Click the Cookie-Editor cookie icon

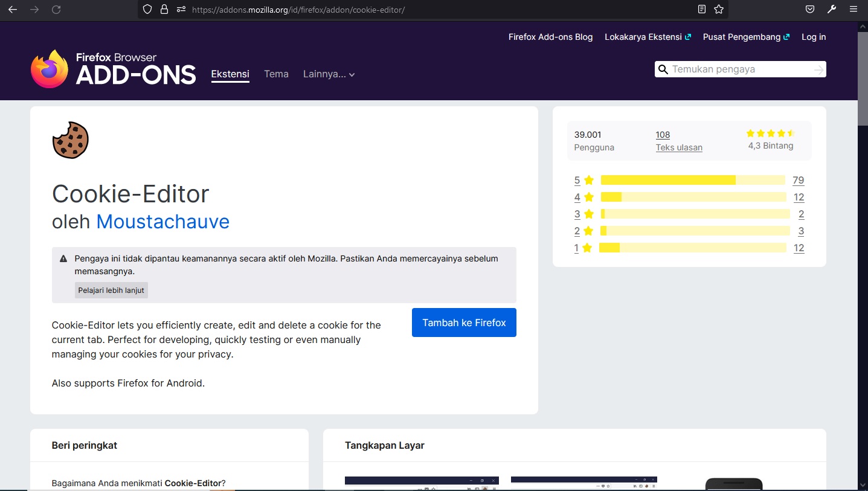click(x=71, y=140)
